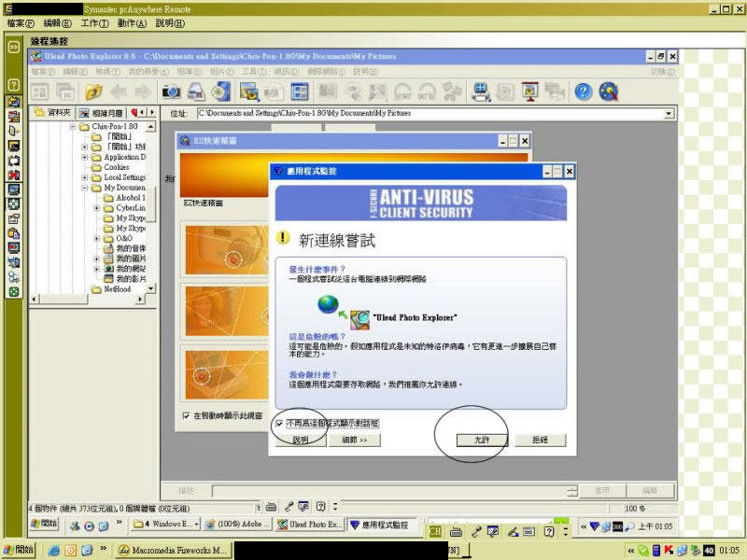Click the blue thumbnail layout toolbar icon

[300, 91]
